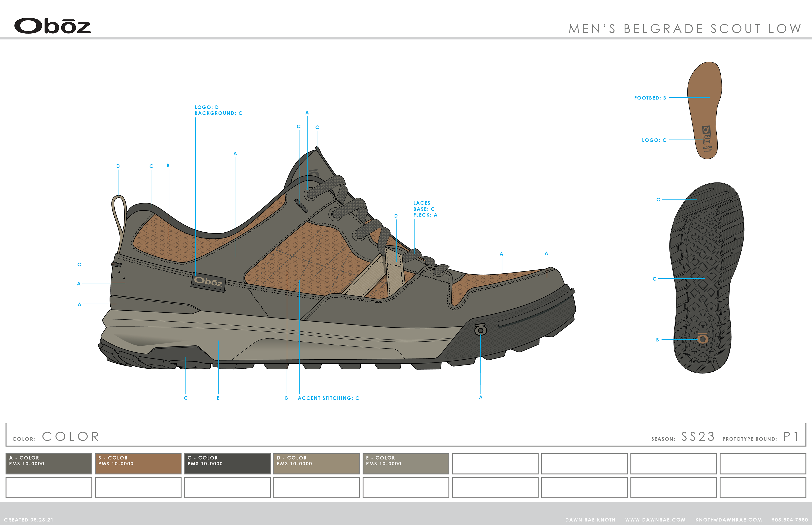Click the orange O logo on outsole

(702, 338)
